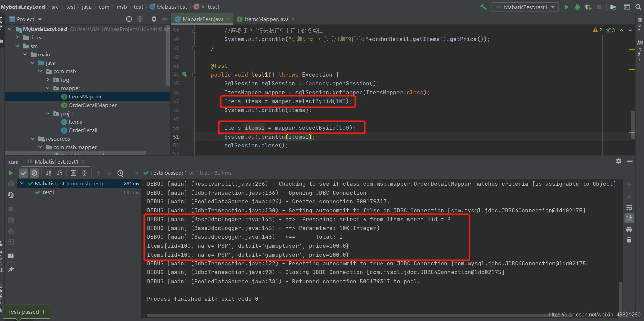
Task: Sort tests alphabetically icon
Action: (x=48, y=173)
